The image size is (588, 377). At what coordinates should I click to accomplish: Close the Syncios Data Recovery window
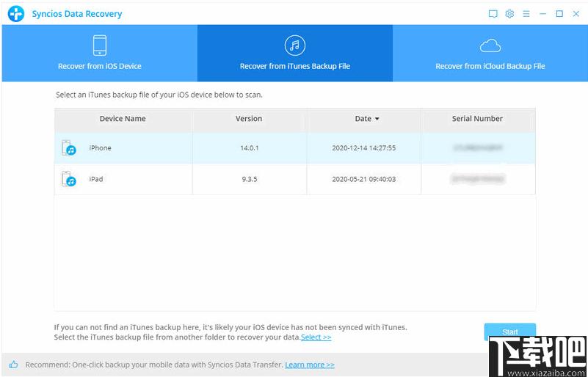coord(576,14)
